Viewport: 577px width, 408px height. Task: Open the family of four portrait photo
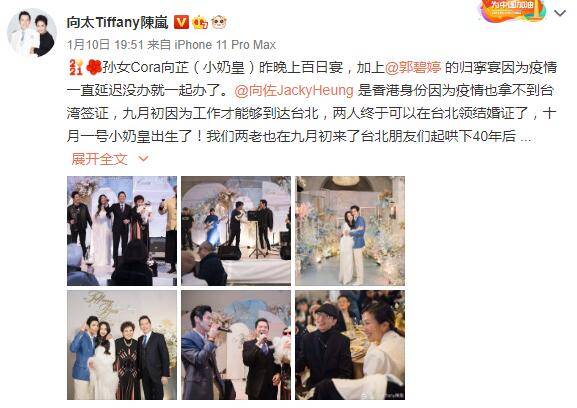point(122,345)
